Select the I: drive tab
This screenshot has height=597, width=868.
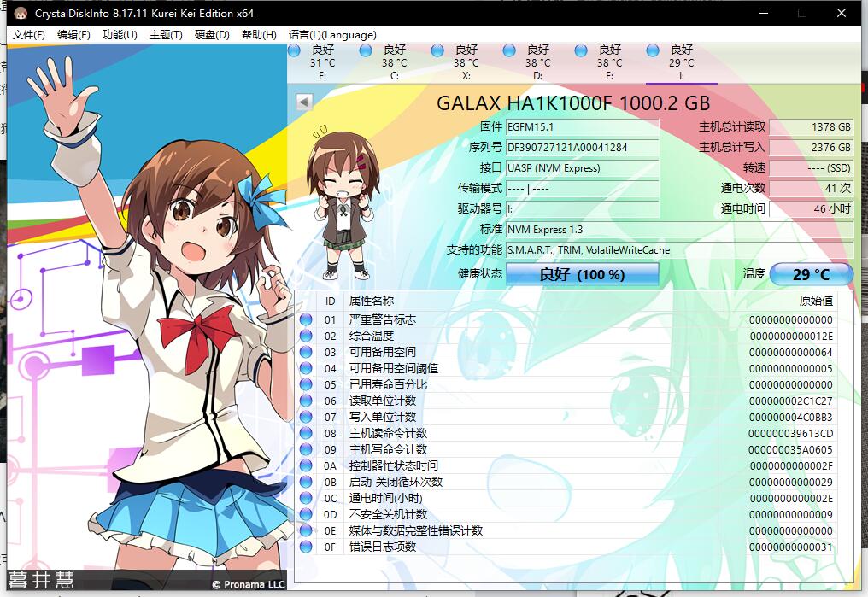681,63
